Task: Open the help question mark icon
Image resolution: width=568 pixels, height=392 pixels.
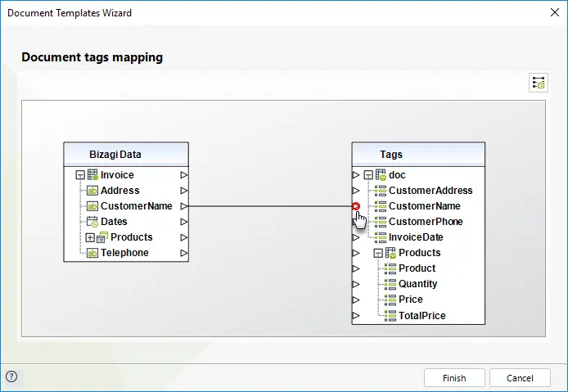Action: [11, 376]
